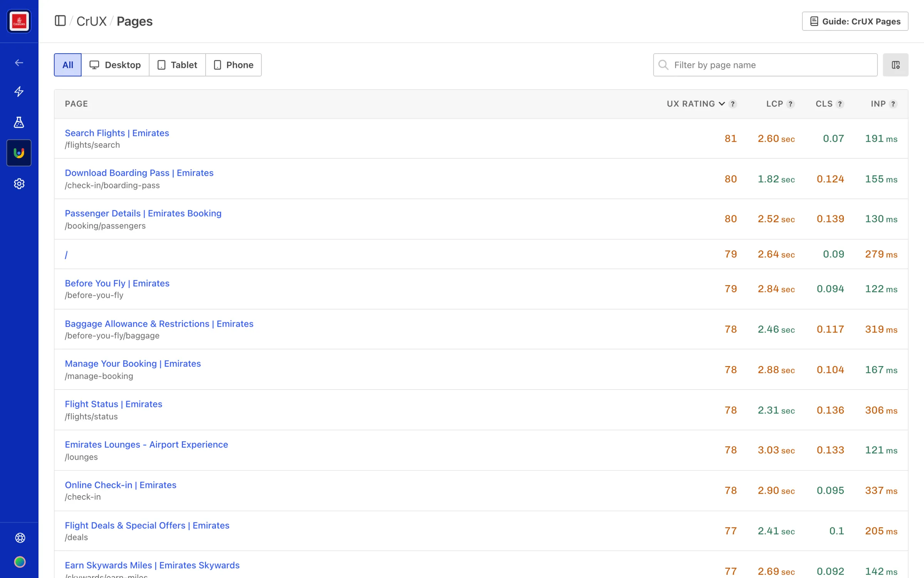Open Guide: CrUX Pages button
This screenshot has width=924, height=578.
coord(855,21)
